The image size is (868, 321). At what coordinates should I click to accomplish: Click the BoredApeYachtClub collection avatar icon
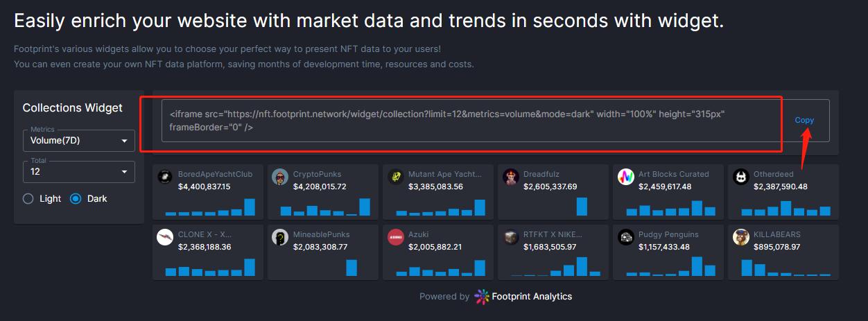click(165, 177)
